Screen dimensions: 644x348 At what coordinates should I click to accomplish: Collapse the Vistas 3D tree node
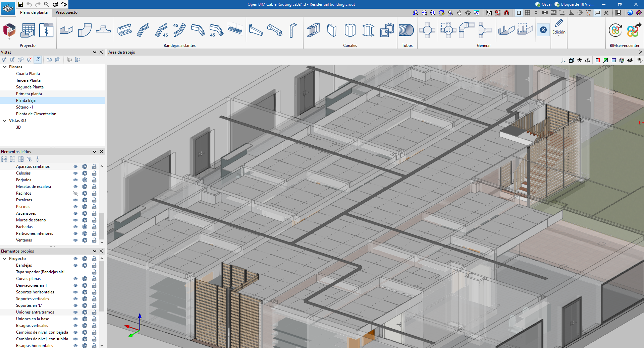point(4,120)
